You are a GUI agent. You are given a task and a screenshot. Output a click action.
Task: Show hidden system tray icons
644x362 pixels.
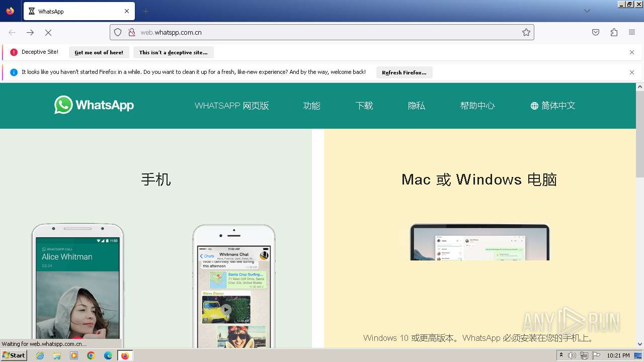(561, 355)
